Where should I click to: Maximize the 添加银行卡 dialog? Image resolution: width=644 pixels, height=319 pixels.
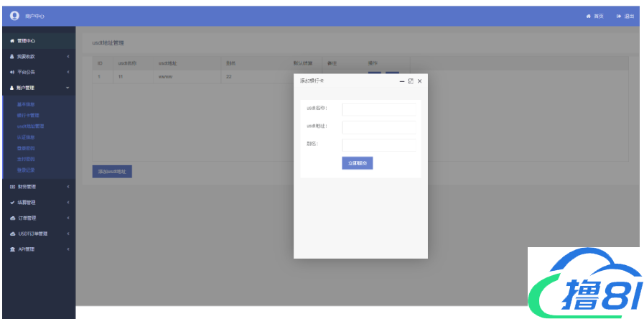[x=411, y=81]
